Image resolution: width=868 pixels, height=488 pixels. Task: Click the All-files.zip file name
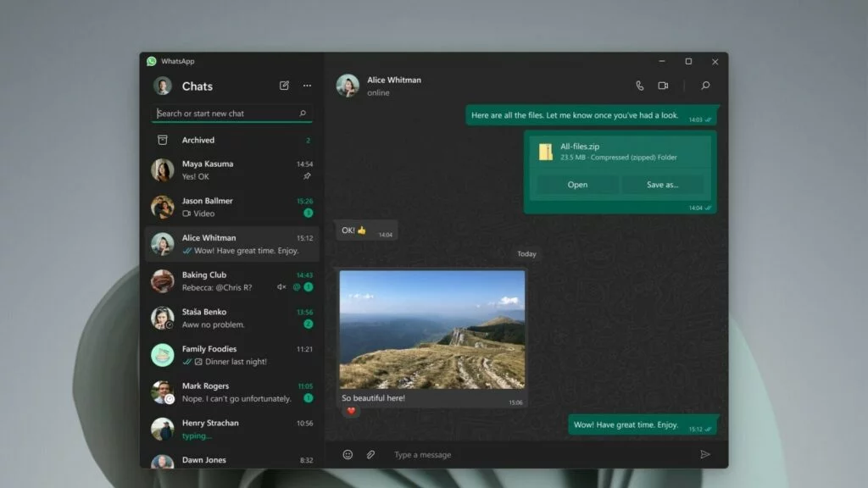tap(580, 147)
